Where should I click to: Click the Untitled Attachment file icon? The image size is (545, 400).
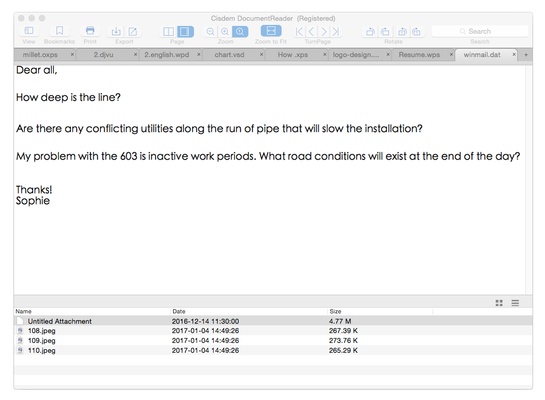(x=20, y=321)
